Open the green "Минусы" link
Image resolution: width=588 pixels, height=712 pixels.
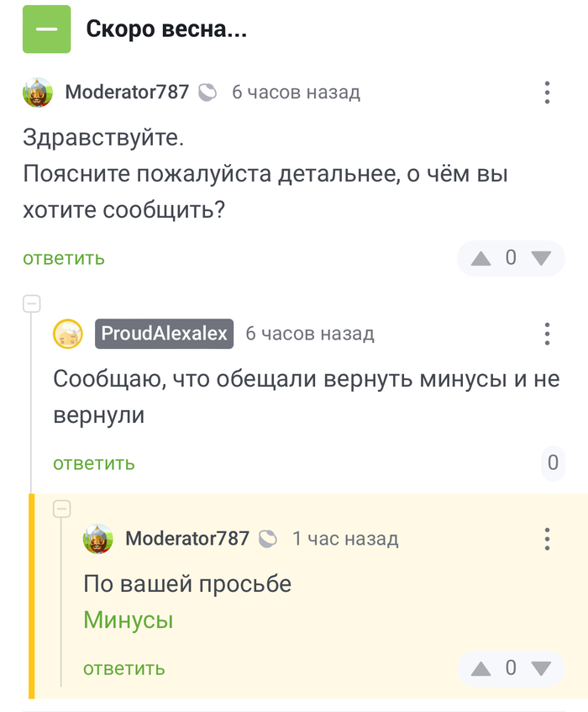tap(129, 620)
